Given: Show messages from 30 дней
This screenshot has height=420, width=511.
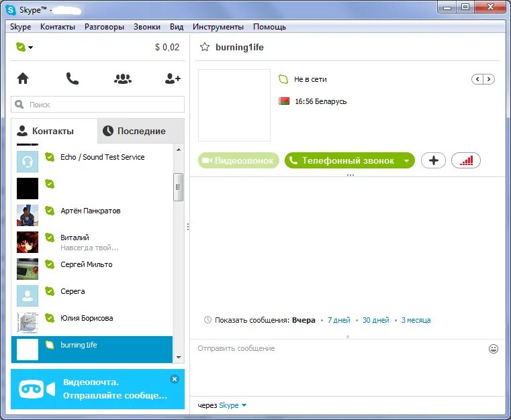Looking at the screenshot, I should point(376,320).
